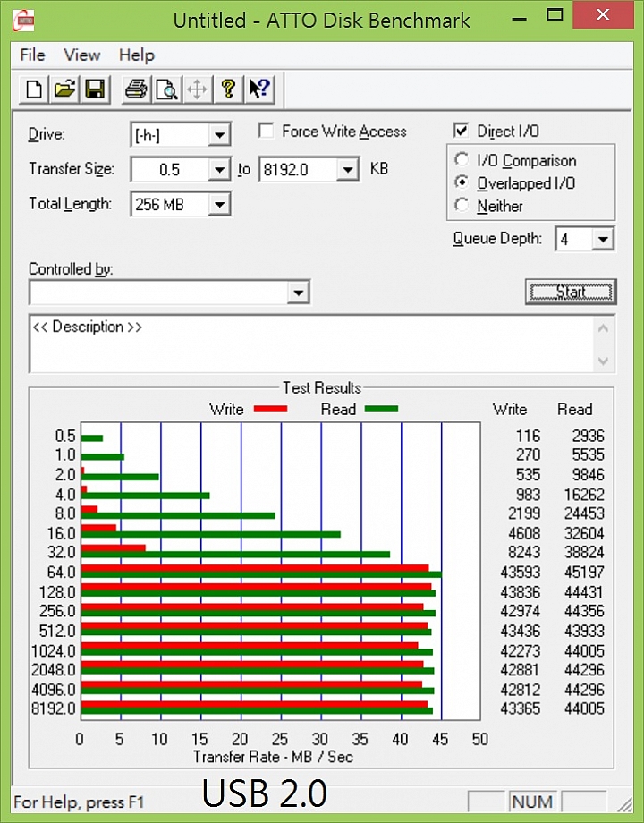Click the 8192.0 row read value 44005
This screenshot has height=823, width=644.
coord(584,708)
